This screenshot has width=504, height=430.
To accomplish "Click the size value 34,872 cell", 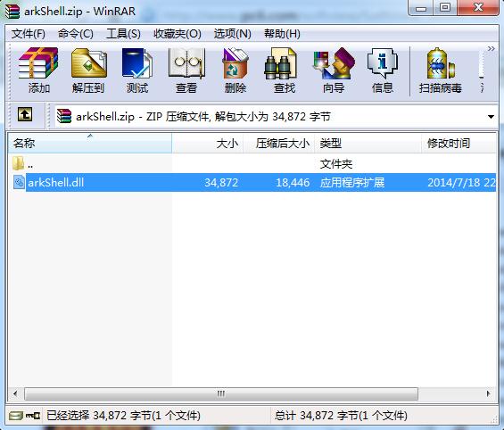I will pyautogui.click(x=221, y=183).
